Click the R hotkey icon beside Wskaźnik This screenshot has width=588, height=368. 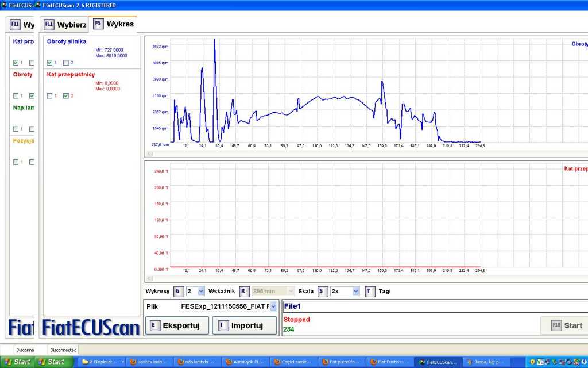pos(244,292)
